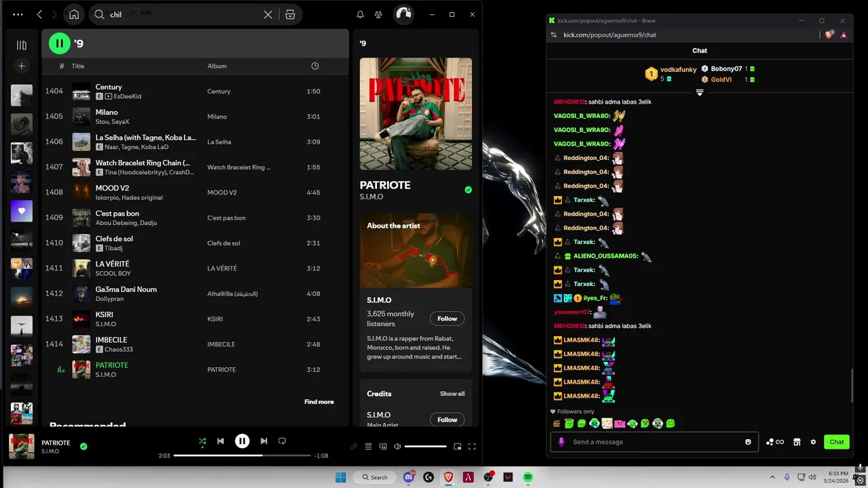Open Brave Shields lion icon
Screen dimensions: 868x488
tap(829, 35)
